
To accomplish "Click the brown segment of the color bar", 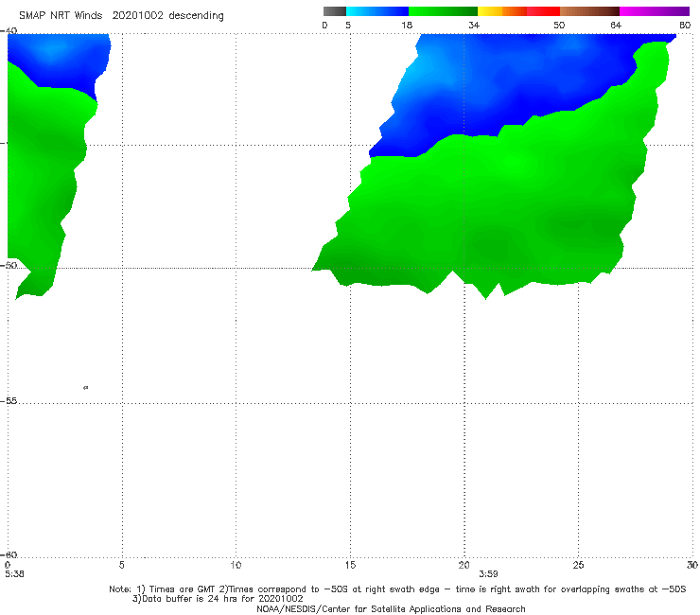I will coord(589,11).
